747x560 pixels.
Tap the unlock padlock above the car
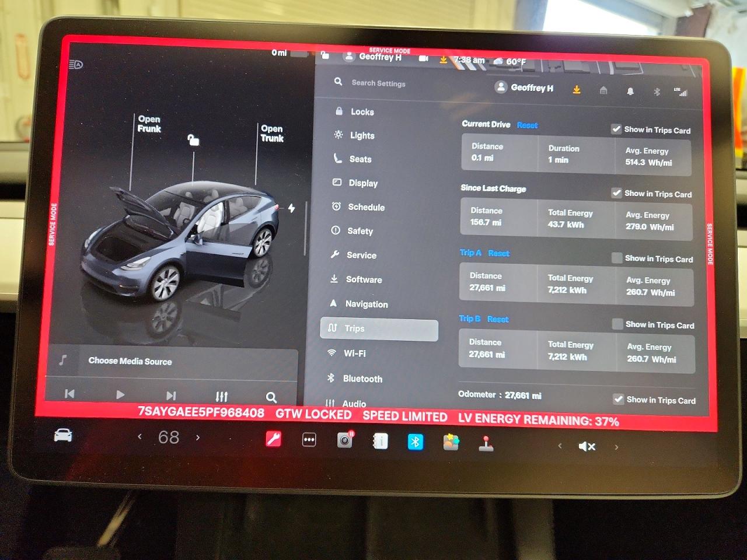coord(193,139)
